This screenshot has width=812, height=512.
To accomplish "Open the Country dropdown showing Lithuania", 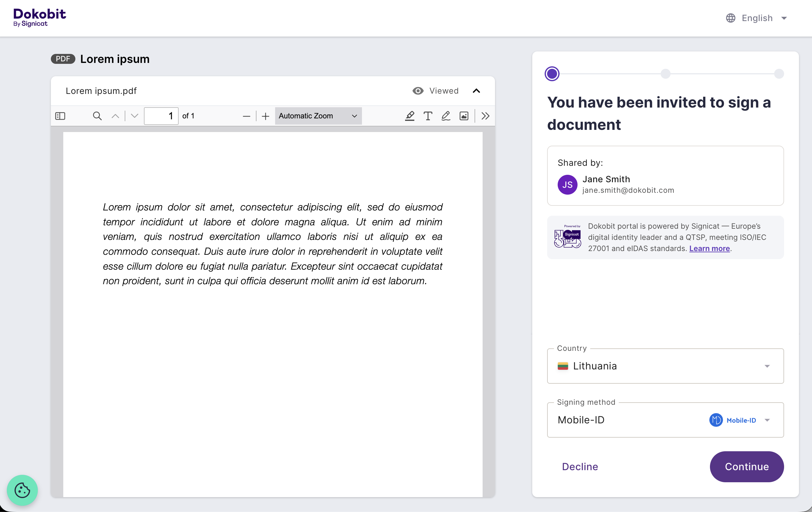I will click(665, 366).
